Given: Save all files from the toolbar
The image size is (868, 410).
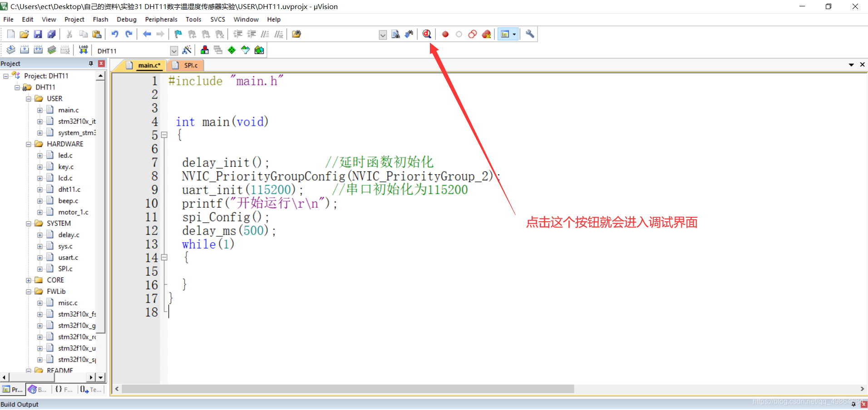Looking at the screenshot, I should tap(52, 34).
